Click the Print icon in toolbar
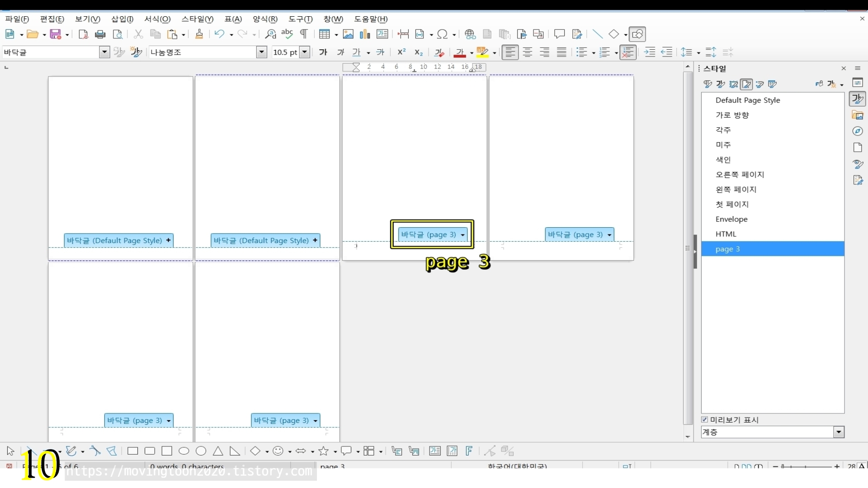 (100, 34)
